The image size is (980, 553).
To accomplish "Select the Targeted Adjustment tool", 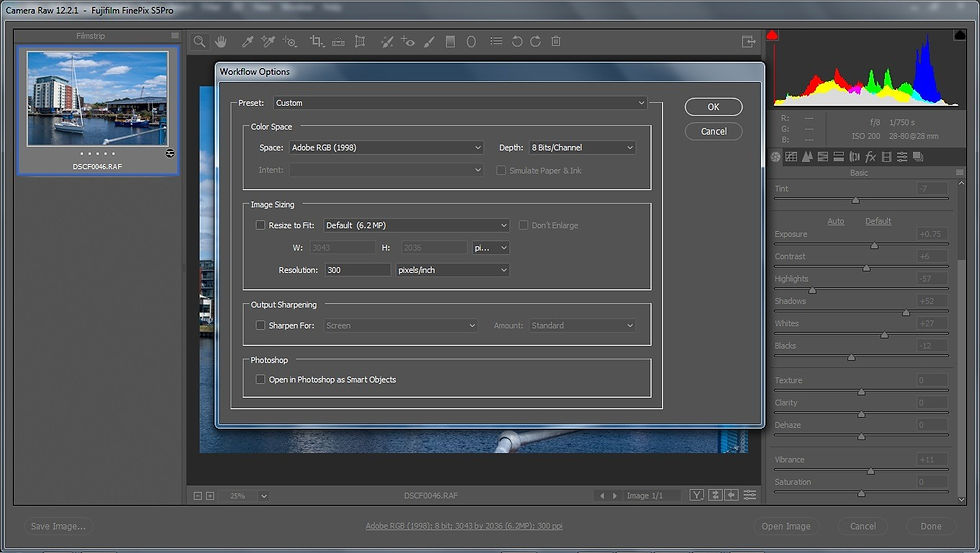I will tap(289, 41).
